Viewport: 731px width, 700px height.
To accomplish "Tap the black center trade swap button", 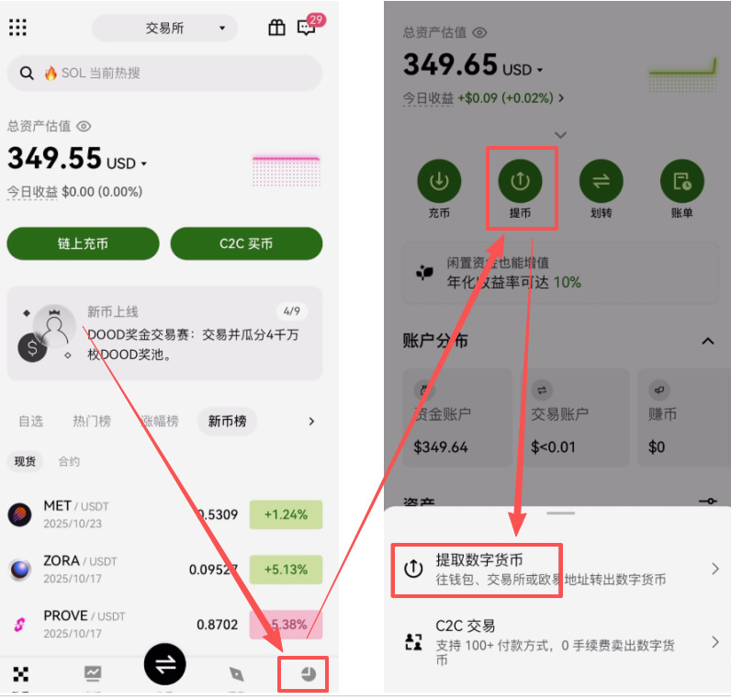I will click(165, 664).
